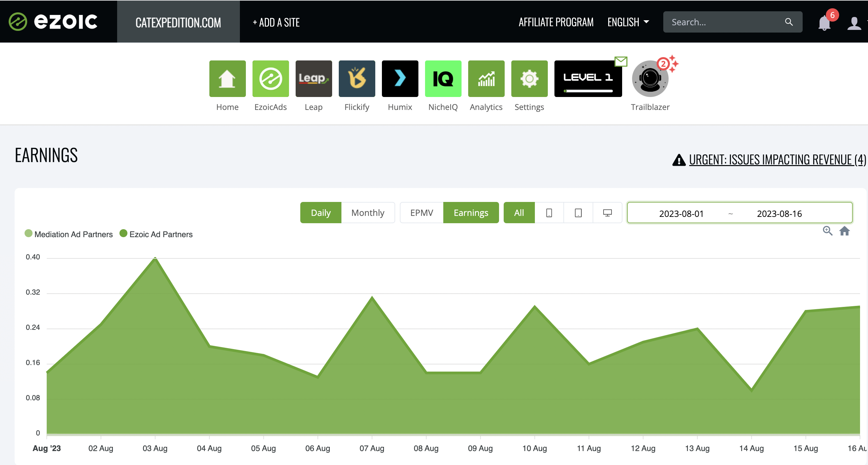
Task: Switch chart to Daily view
Action: (321, 213)
